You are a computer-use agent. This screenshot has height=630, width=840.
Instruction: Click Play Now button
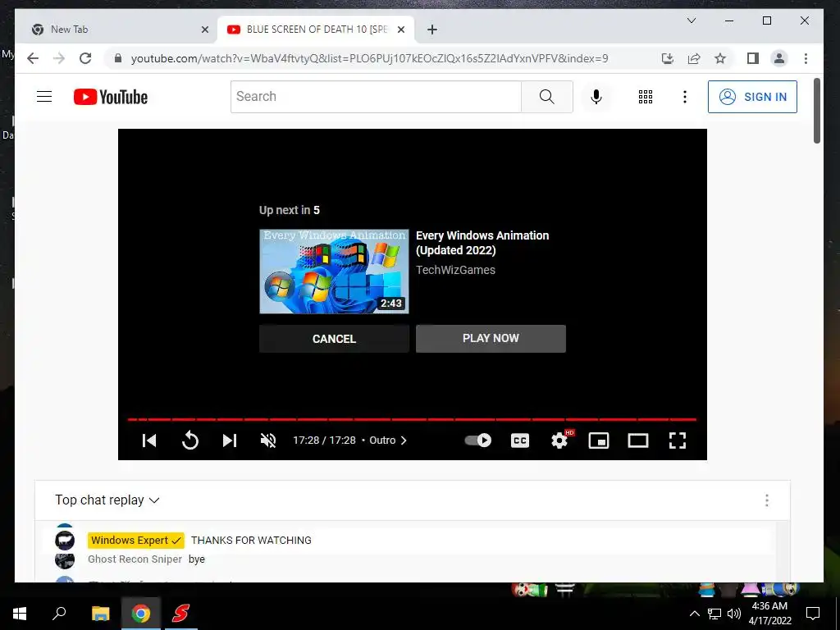pos(491,338)
